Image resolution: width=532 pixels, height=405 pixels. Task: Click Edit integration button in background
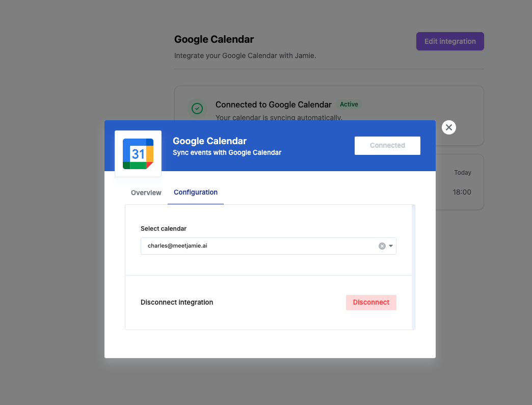(x=450, y=41)
